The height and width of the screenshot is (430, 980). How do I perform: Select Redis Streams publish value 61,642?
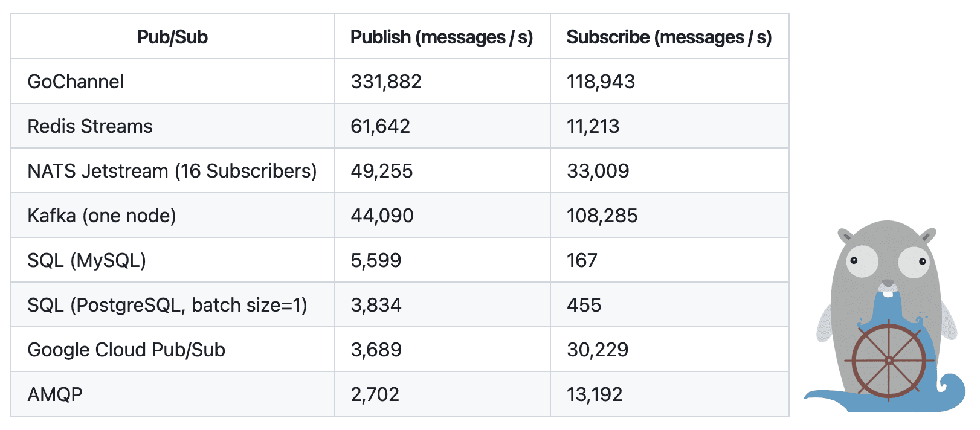[x=380, y=126]
